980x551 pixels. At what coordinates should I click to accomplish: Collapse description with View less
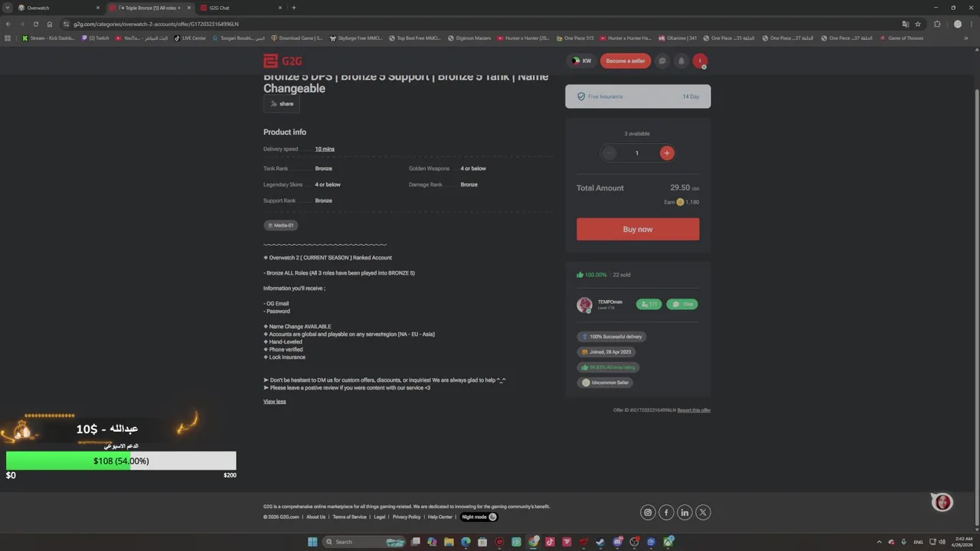click(x=275, y=402)
